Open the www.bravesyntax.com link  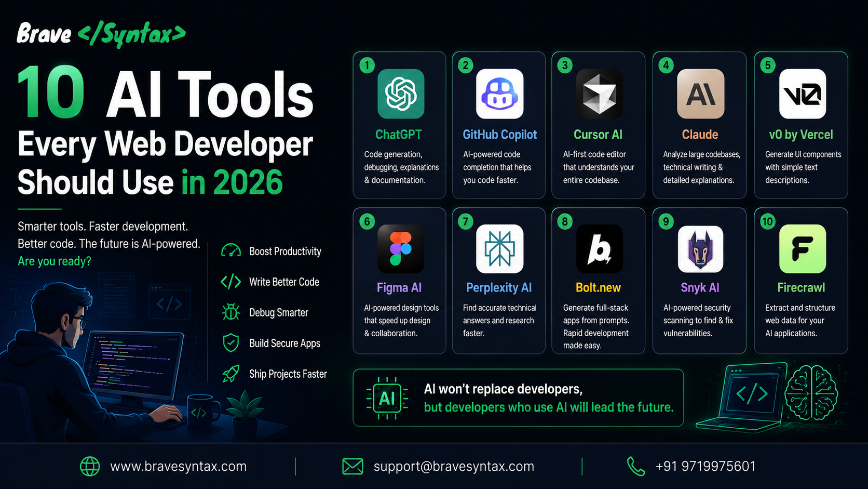179,466
